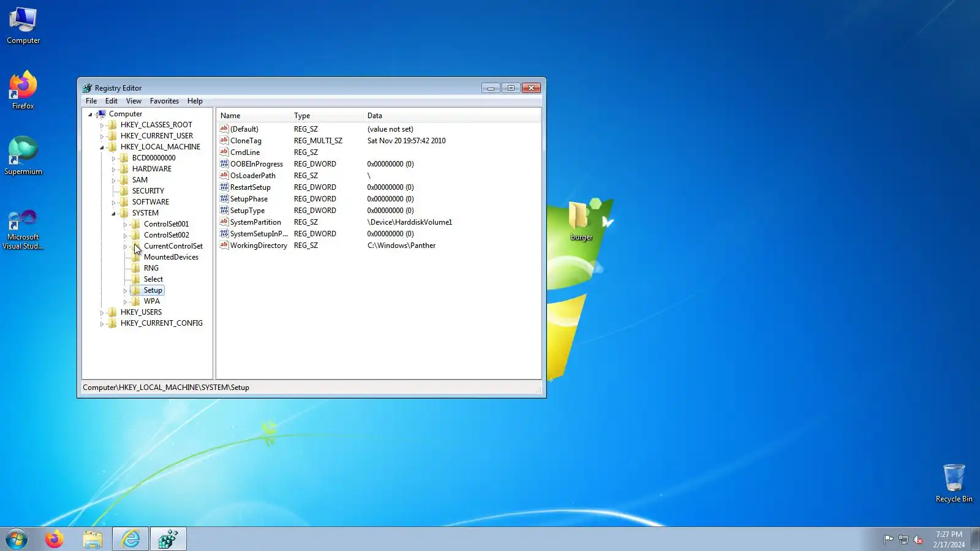Expand the HKEY_CURRENT_CONFIG key

tap(102, 324)
